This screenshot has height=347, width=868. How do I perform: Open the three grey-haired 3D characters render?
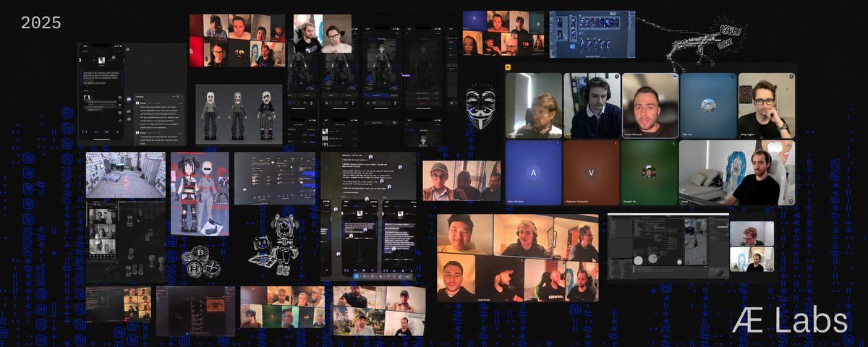coord(239,116)
